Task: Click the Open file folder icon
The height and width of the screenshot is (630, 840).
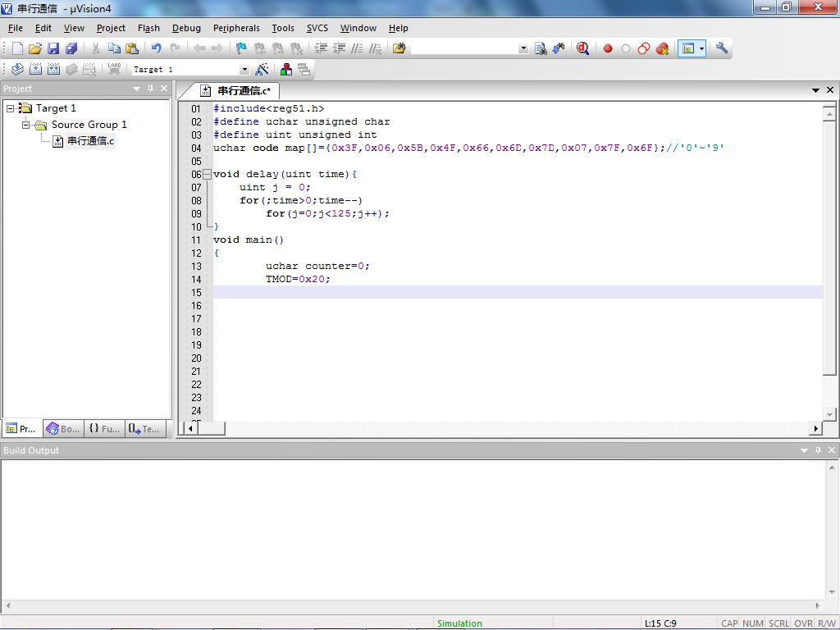Action: coord(35,48)
